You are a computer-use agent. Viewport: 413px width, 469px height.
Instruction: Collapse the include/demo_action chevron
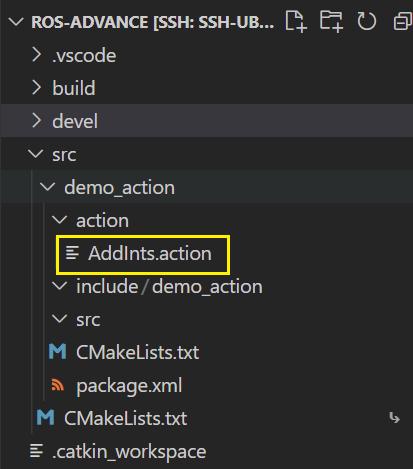60,286
